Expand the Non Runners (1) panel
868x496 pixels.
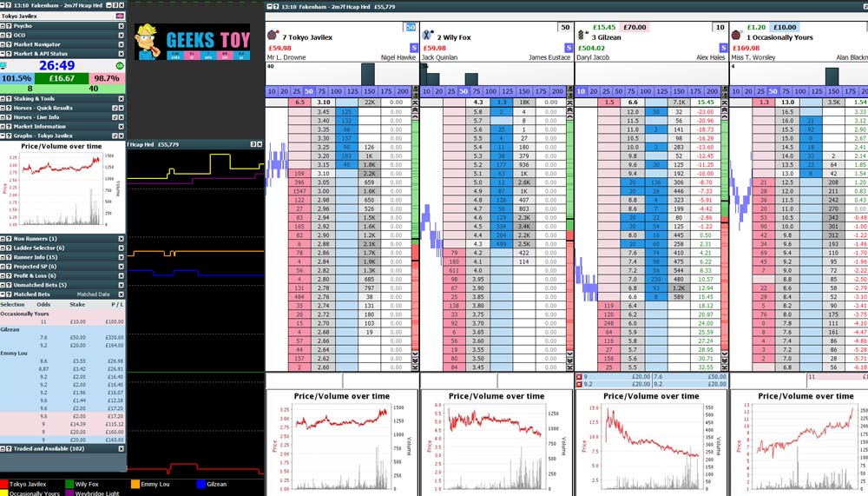(x=3, y=239)
